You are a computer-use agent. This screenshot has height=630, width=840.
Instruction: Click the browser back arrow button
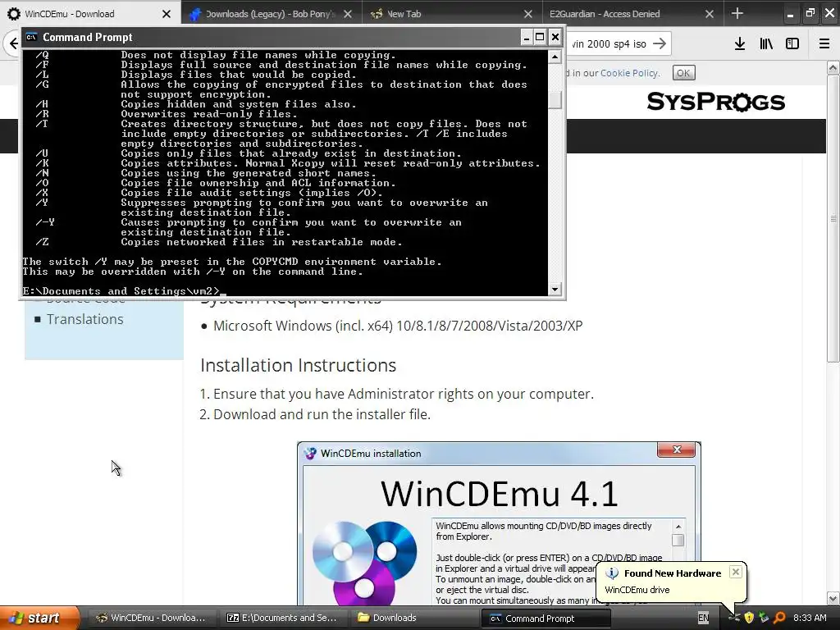(x=13, y=43)
